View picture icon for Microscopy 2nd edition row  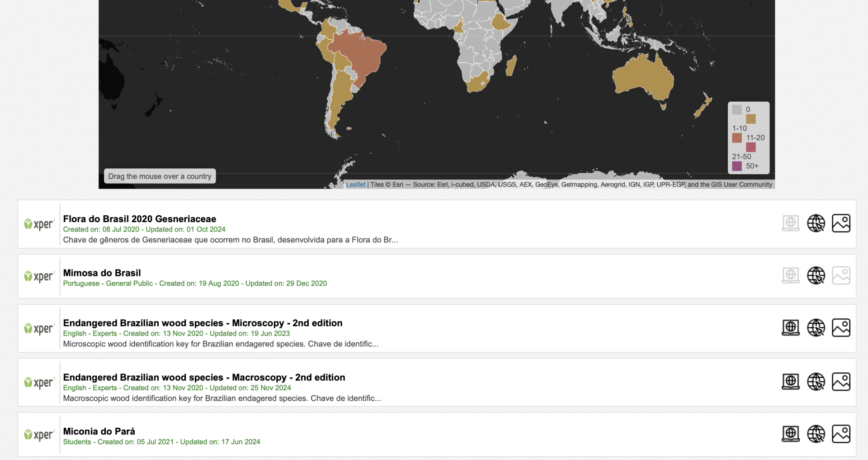(841, 328)
